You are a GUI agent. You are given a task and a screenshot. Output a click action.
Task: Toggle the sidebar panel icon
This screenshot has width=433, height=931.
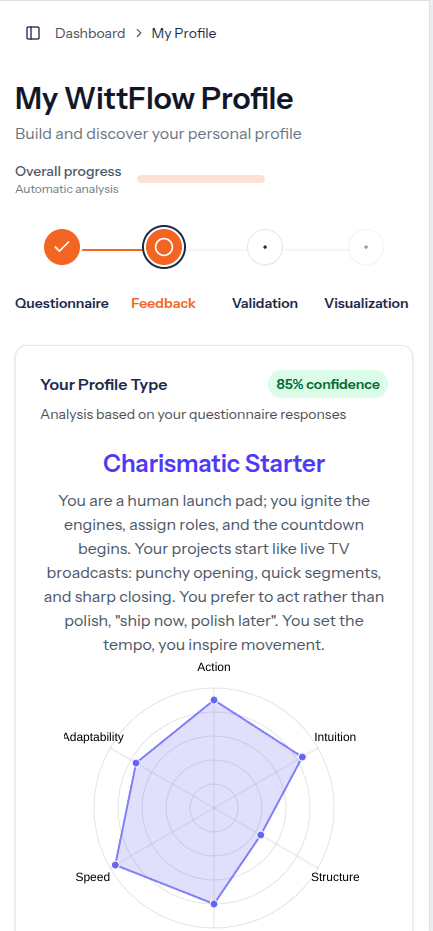(x=33, y=33)
